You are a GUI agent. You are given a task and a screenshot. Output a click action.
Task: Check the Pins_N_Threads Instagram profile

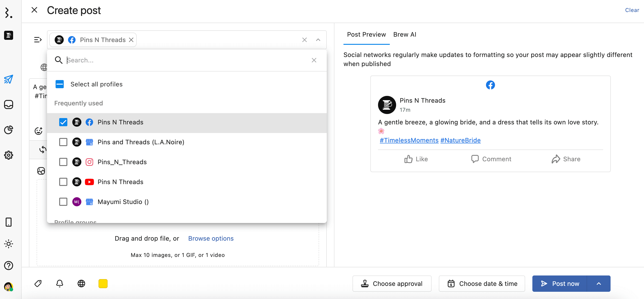pos(63,162)
